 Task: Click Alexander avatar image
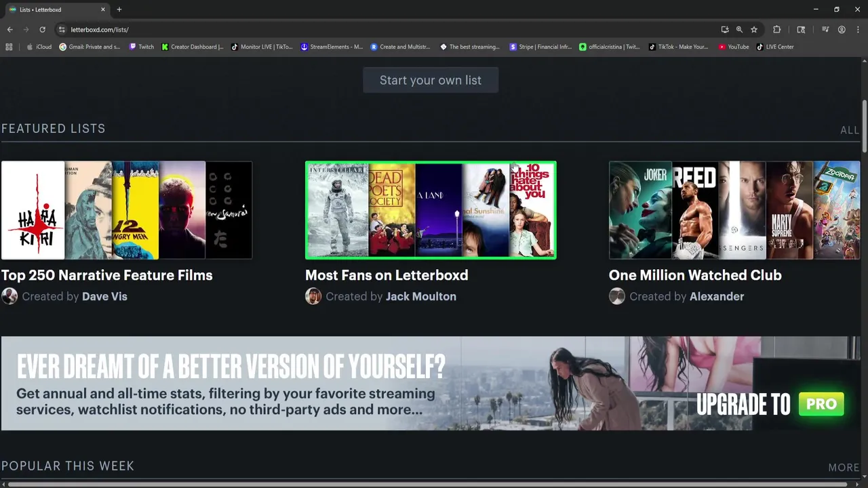click(x=617, y=296)
